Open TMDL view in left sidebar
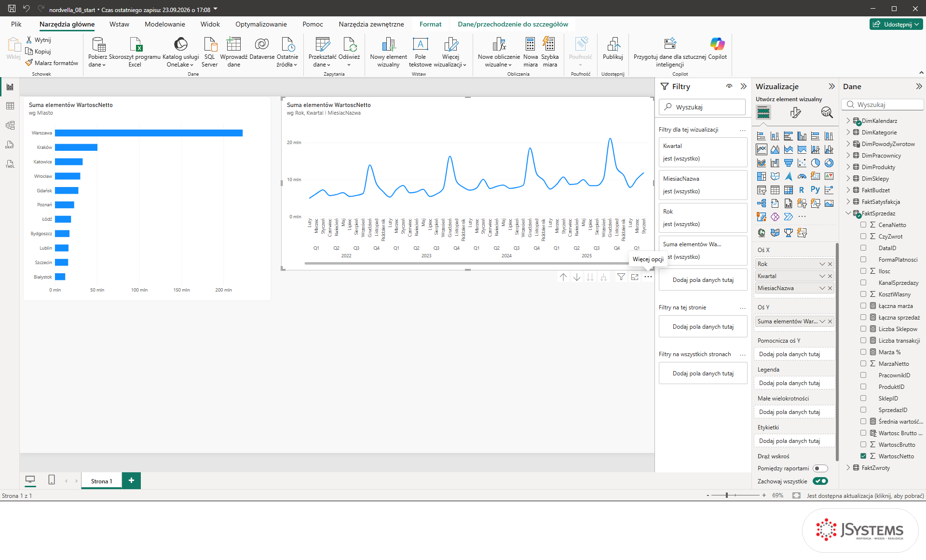 [10, 164]
